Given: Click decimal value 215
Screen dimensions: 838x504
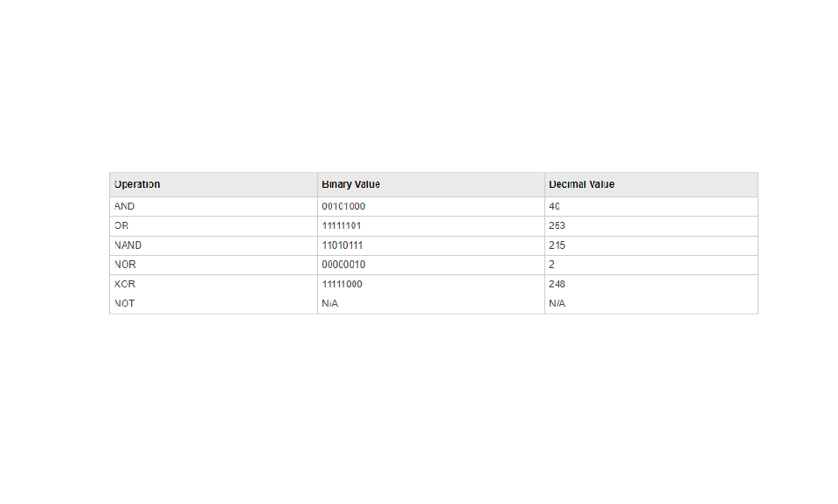Looking at the screenshot, I should pos(557,245).
